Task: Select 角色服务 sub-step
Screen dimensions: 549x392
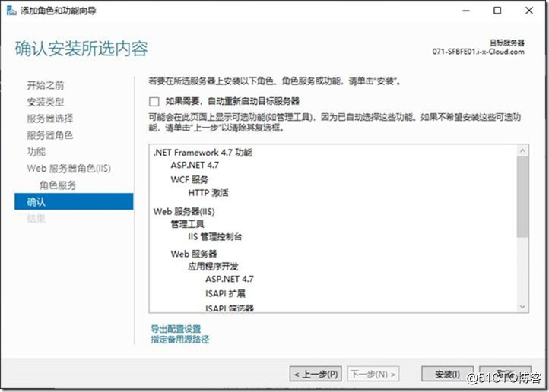Action: coord(58,185)
